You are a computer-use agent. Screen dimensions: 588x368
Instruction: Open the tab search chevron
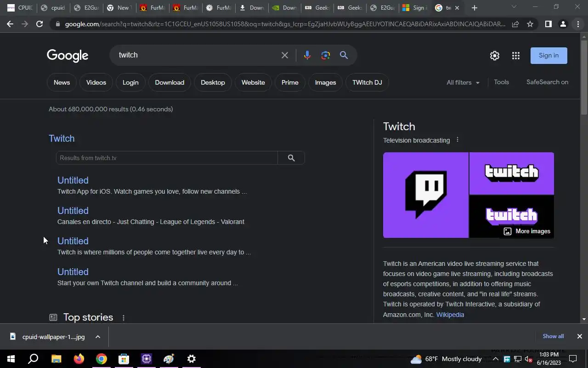click(x=514, y=7)
